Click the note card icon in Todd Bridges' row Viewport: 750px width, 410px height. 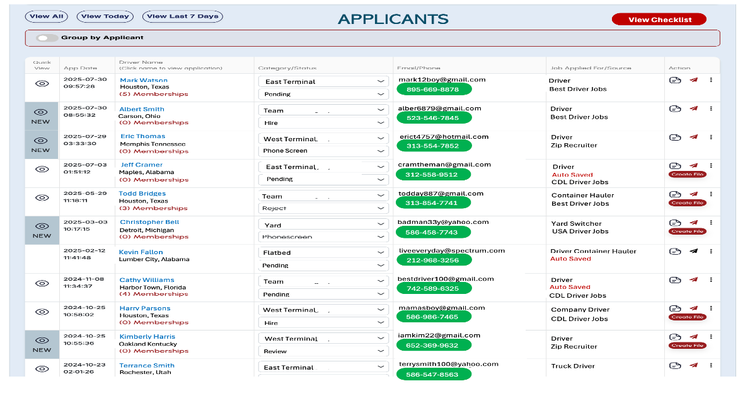[674, 194]
